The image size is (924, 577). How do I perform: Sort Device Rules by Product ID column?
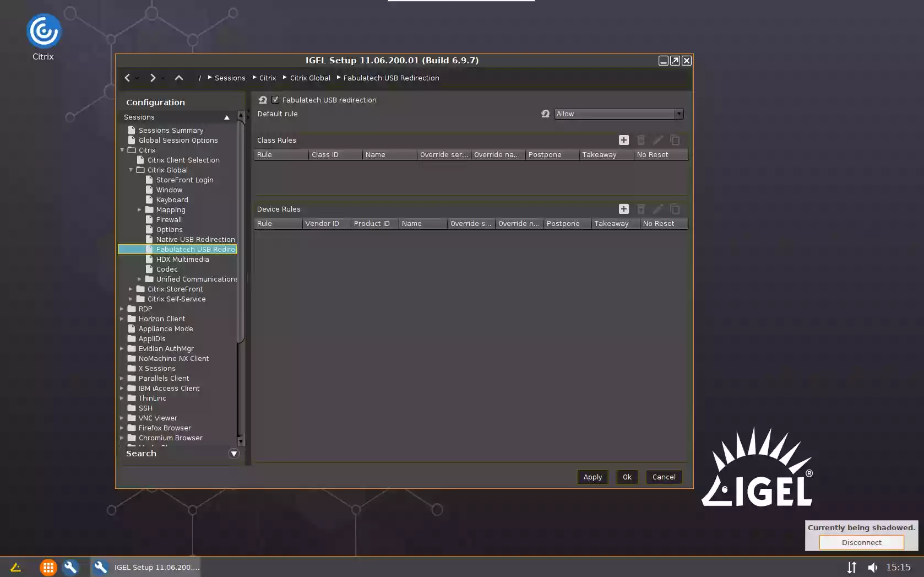coord(375,224)
